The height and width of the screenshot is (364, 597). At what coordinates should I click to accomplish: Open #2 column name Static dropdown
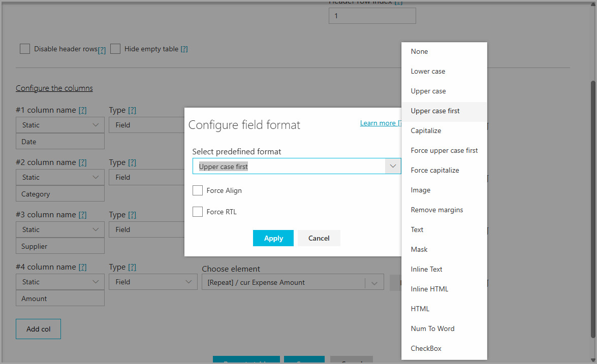point(60,177)
